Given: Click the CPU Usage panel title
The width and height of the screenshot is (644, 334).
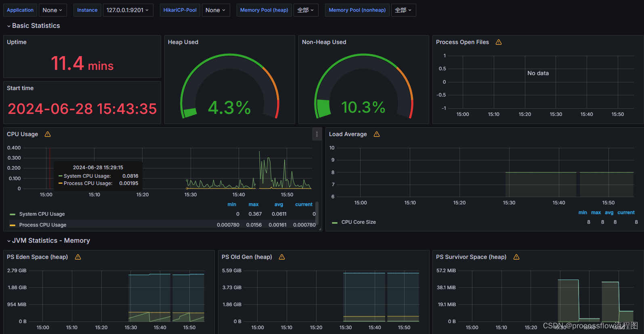Looking at the screenshot, I should pyautogui.click(x=23, y=134).
